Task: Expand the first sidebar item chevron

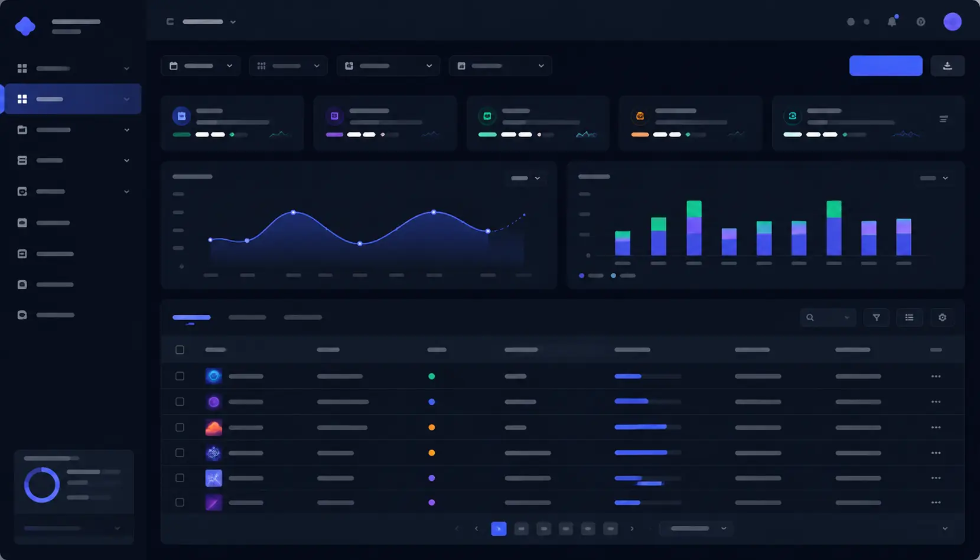Action: (126, 69)
